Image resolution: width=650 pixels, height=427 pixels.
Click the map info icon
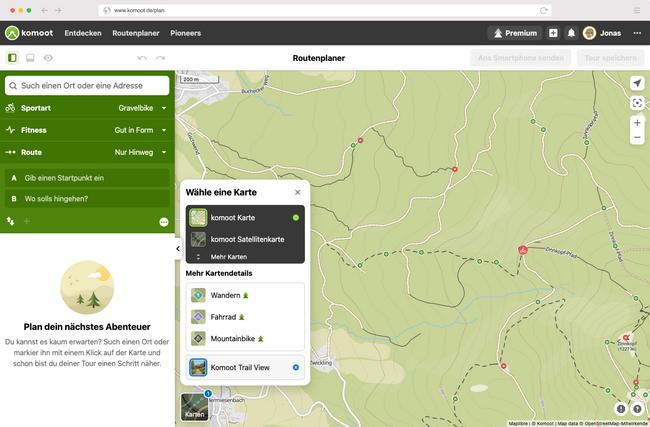(x=621, y=409)
